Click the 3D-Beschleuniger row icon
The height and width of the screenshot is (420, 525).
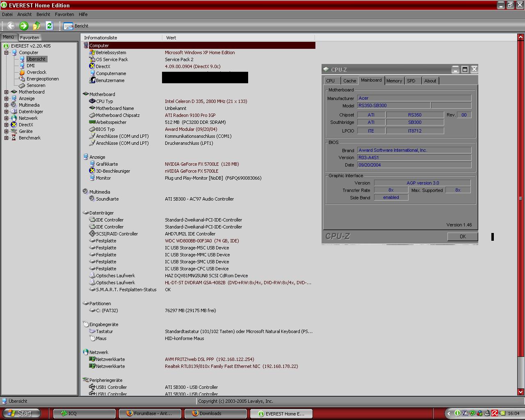point(92,171)
